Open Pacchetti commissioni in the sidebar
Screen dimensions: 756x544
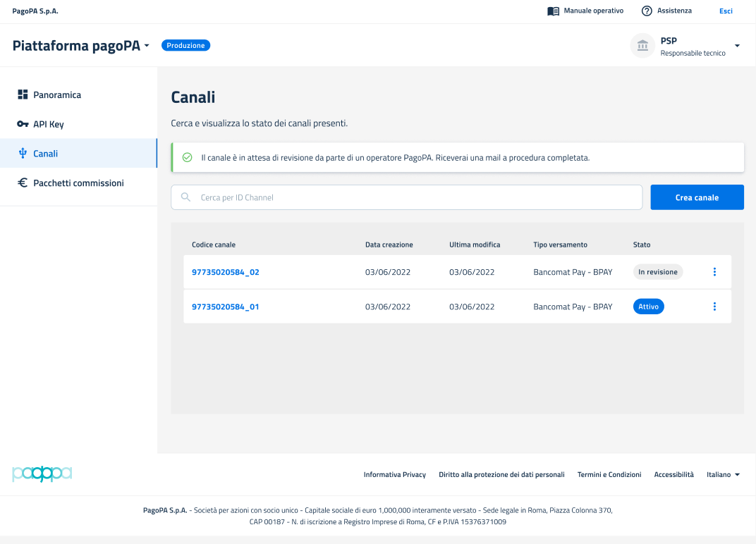(78, 183)
